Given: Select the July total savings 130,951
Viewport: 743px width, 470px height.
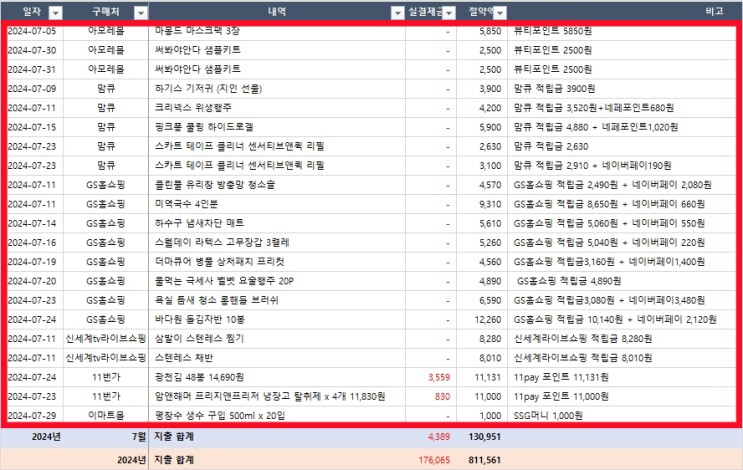Looking at the screenshot, I should click(485, 437).
